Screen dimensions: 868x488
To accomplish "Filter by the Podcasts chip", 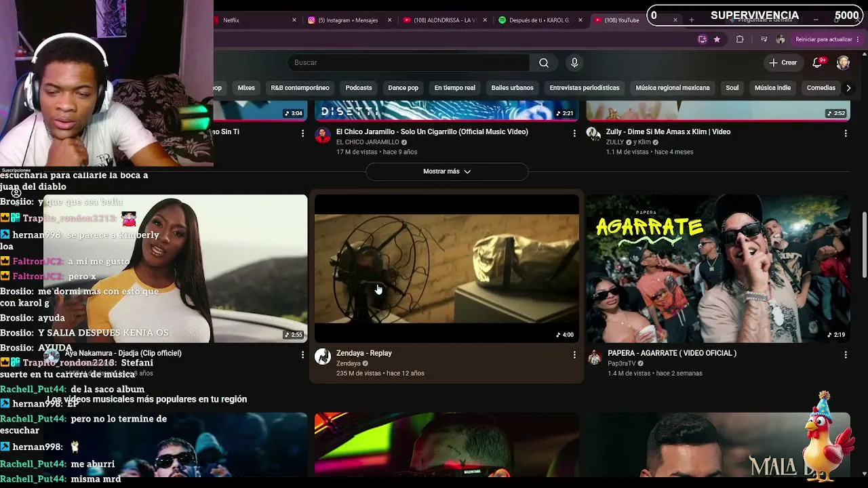I will click(x=359, y=88).
